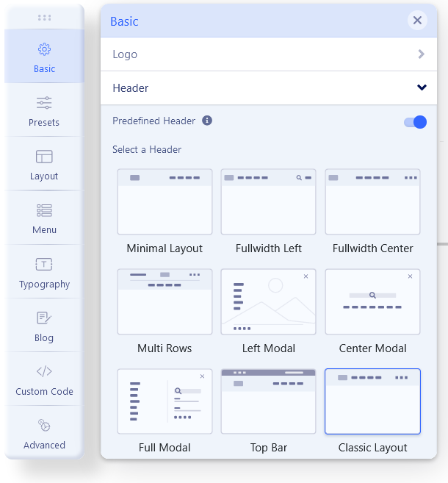Viewport: 448px width, 483px height.
Task: Click the Typography sidebar label
Action: [x=44, y=284]
